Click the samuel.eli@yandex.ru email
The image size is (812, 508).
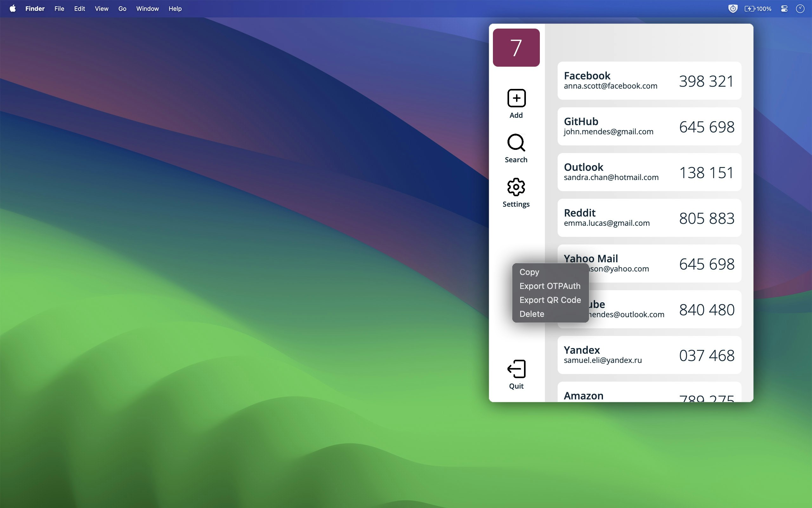603,360
